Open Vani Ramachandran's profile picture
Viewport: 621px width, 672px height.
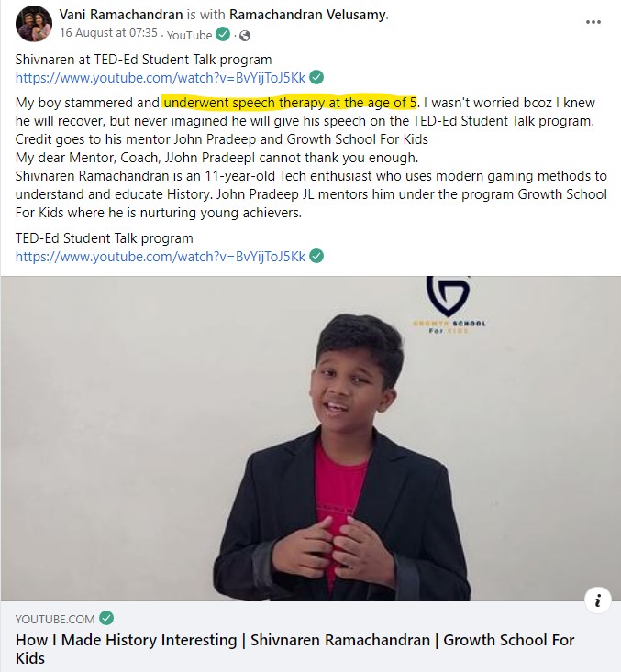[x=34, y=24]
